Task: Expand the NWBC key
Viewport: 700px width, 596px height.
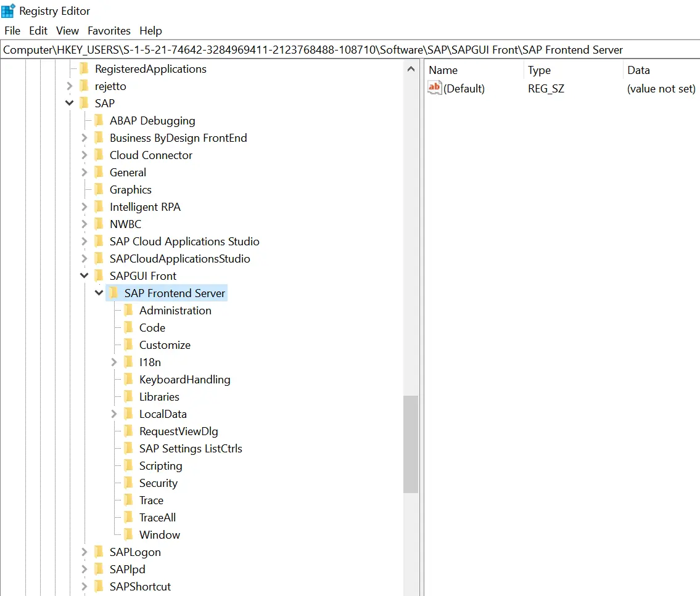Action: 84,224
